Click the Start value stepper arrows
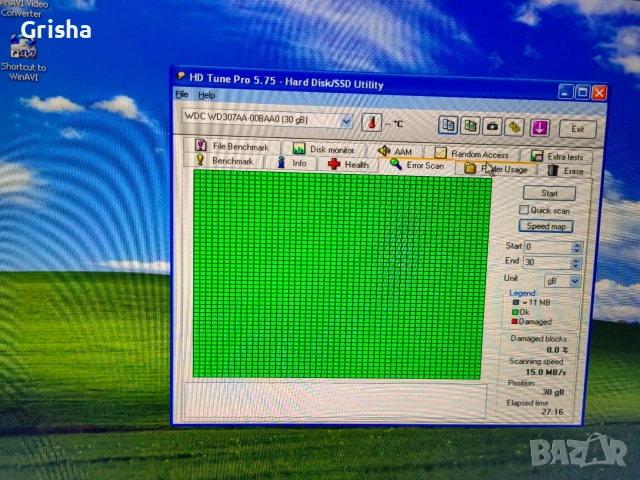Viewport: 640px width, 480px height. 576,247
